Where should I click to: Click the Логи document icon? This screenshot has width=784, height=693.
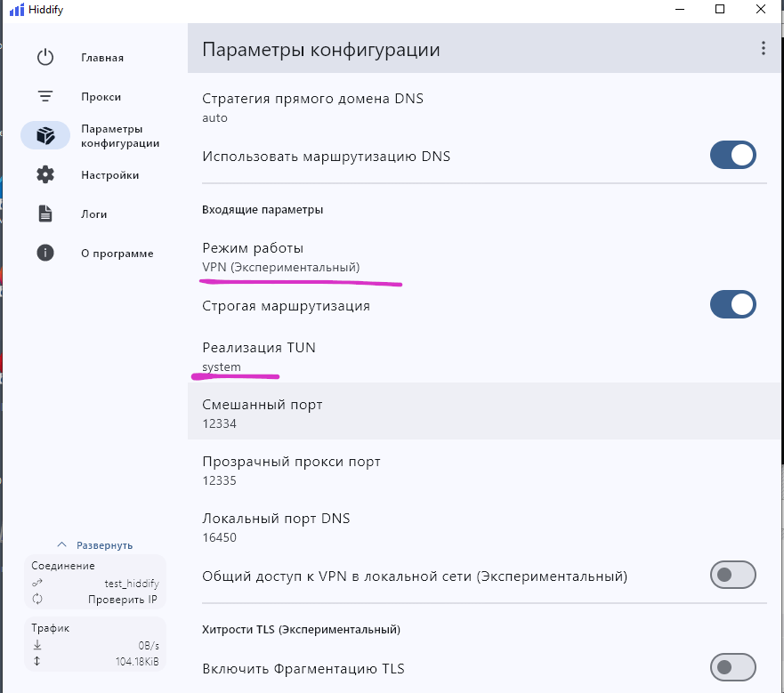click(x=45, y=214)
